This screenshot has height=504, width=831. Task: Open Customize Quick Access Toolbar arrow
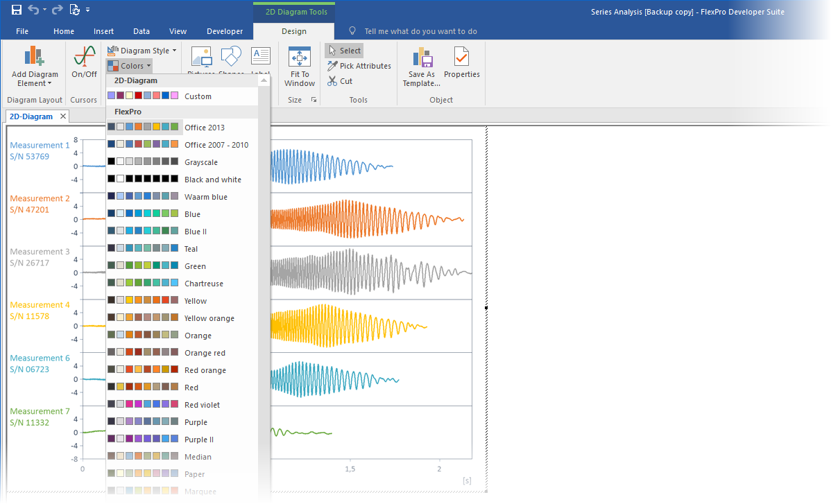[x=88, y=10]
